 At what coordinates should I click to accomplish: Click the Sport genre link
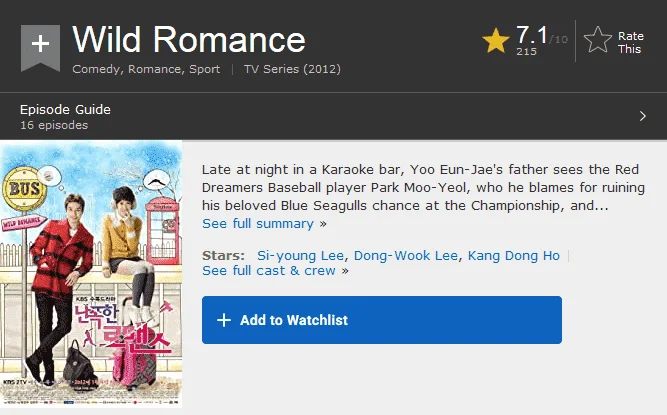[x=205, y=69]
